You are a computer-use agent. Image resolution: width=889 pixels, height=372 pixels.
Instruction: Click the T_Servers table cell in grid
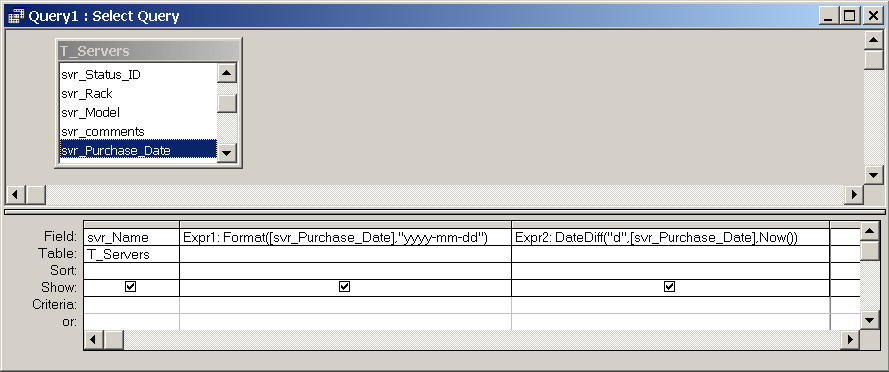132,254
